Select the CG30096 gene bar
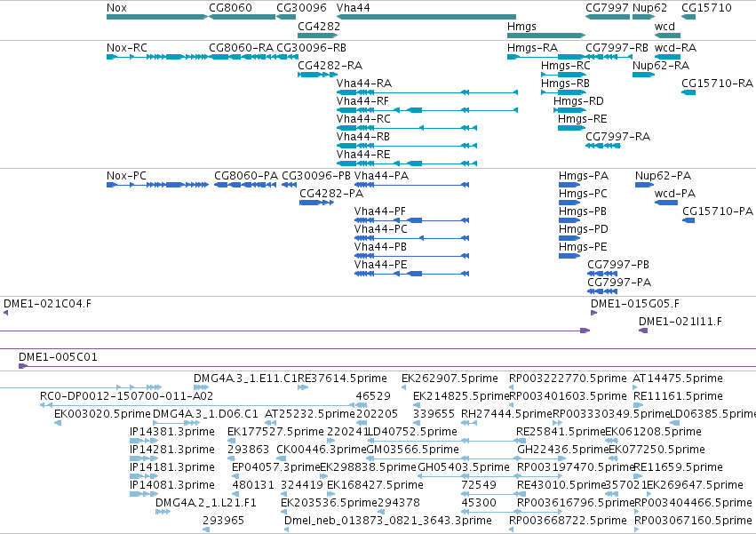The image size is (756, 534). [286, 17]
